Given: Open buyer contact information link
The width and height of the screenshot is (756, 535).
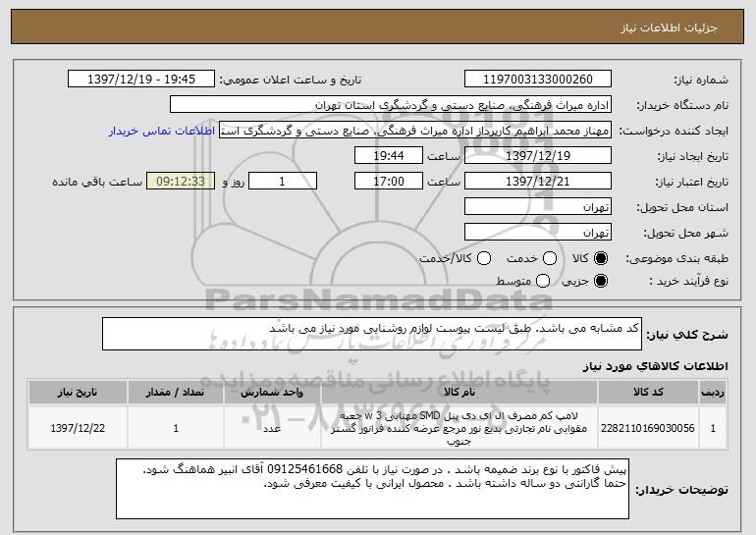Looking at the screenshot, I should click(162, 131).
